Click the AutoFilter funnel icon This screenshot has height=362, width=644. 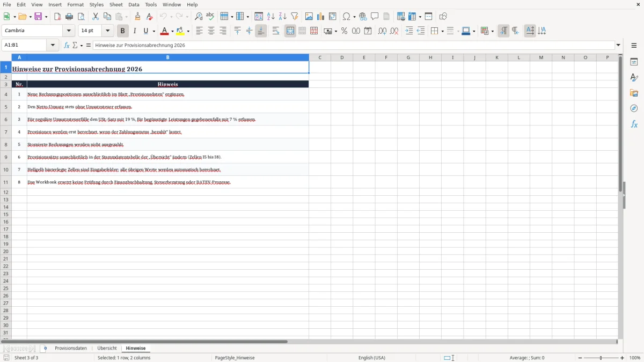pos(295,17)
